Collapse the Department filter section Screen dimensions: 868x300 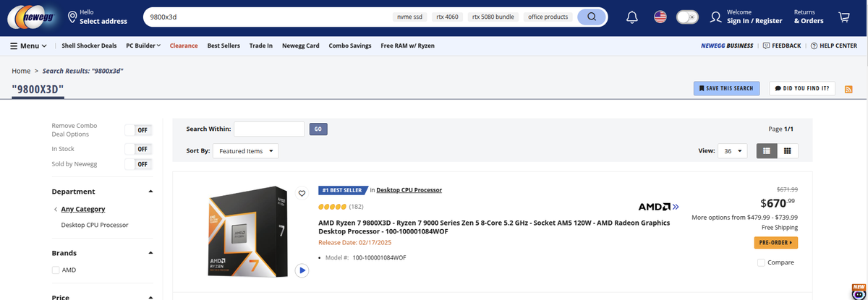[150, 192]
